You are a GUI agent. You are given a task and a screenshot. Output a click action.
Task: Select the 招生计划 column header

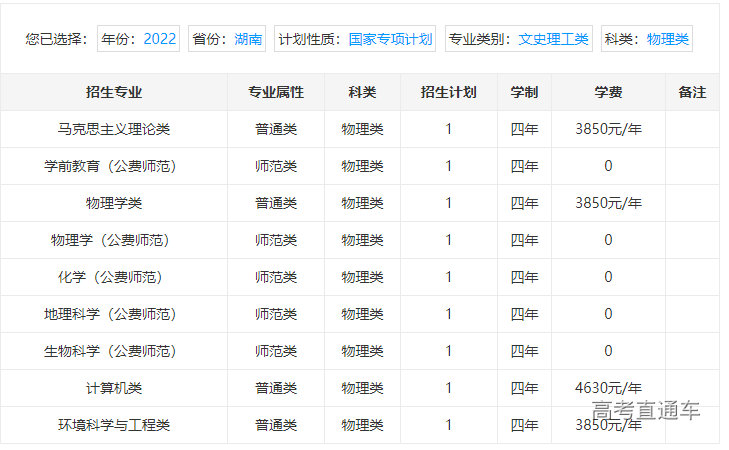448,92
